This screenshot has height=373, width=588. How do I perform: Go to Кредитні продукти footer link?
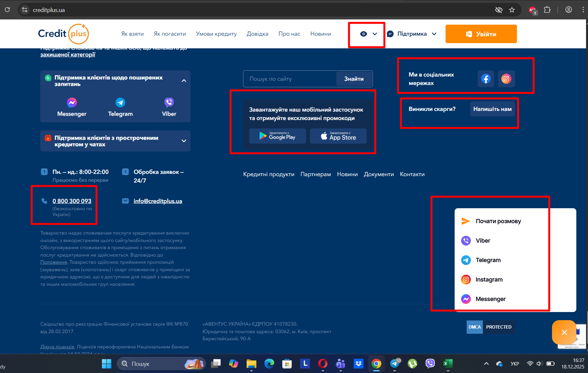click(269, 174)
